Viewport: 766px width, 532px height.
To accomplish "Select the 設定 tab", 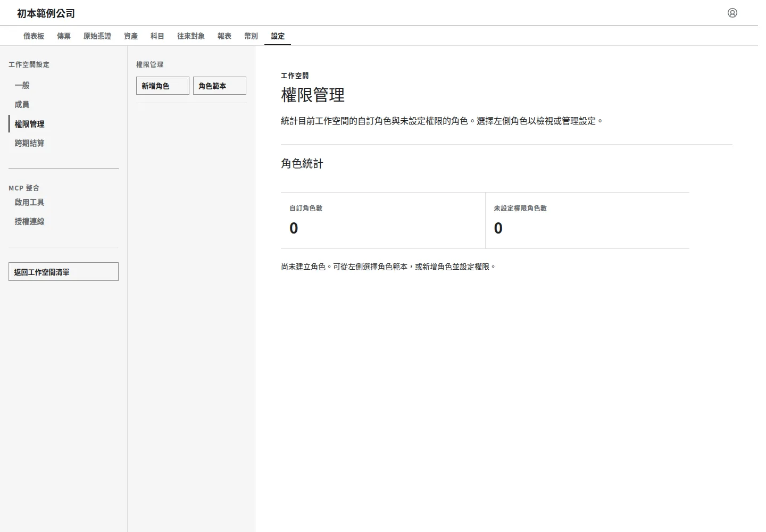I will 278,36.
